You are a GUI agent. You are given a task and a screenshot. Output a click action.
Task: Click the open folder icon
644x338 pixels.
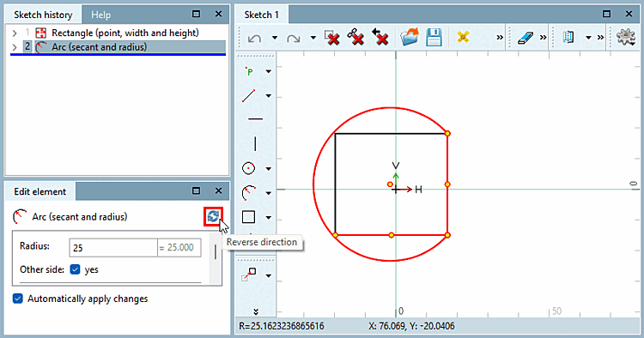click(x=409, y=38)
